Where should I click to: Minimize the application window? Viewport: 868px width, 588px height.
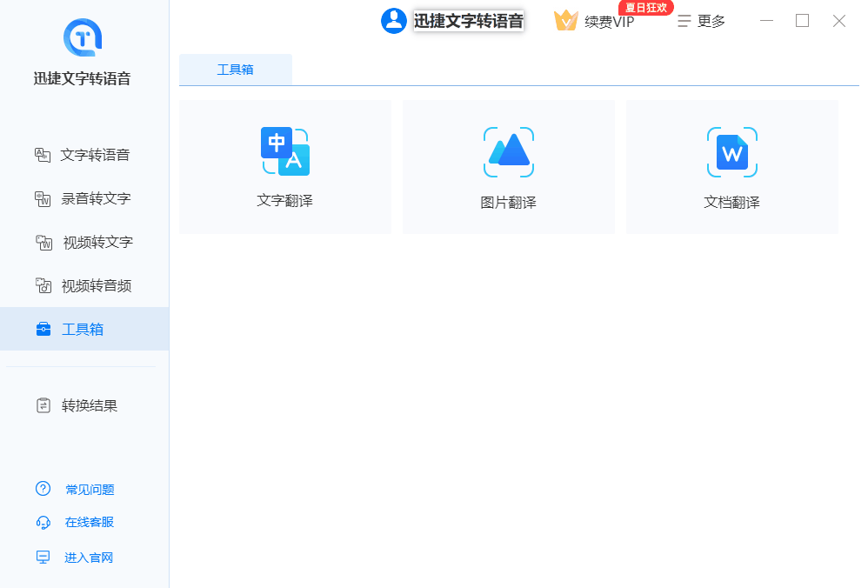[767, 21]
